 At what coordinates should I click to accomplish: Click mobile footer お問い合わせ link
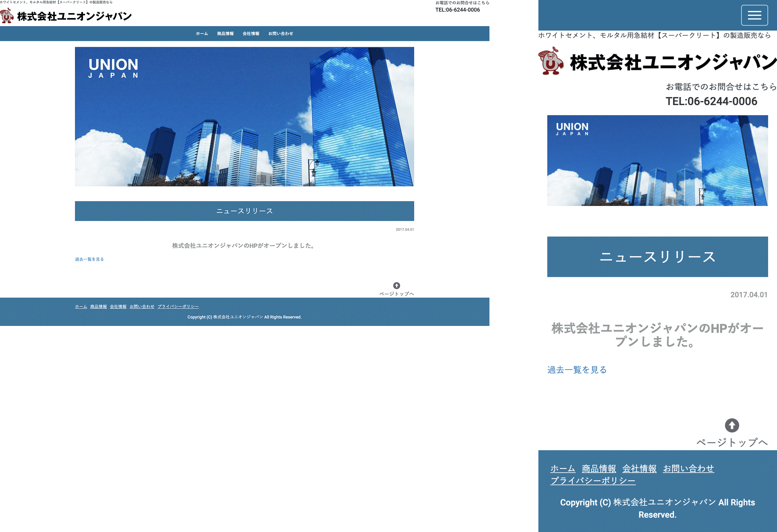688,469
